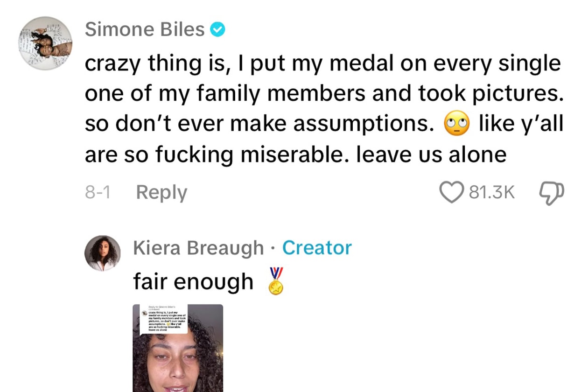Click the "fair enough" reply text

[193, 281]
